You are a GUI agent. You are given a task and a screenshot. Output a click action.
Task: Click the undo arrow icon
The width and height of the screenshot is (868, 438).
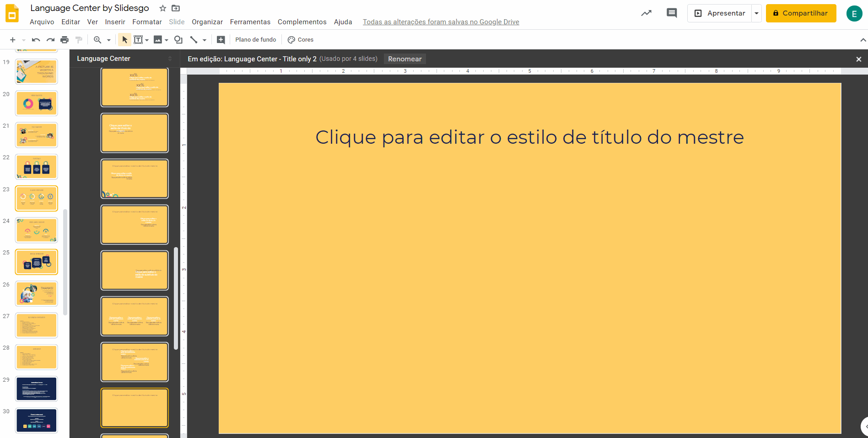click(x=36, y=40)
